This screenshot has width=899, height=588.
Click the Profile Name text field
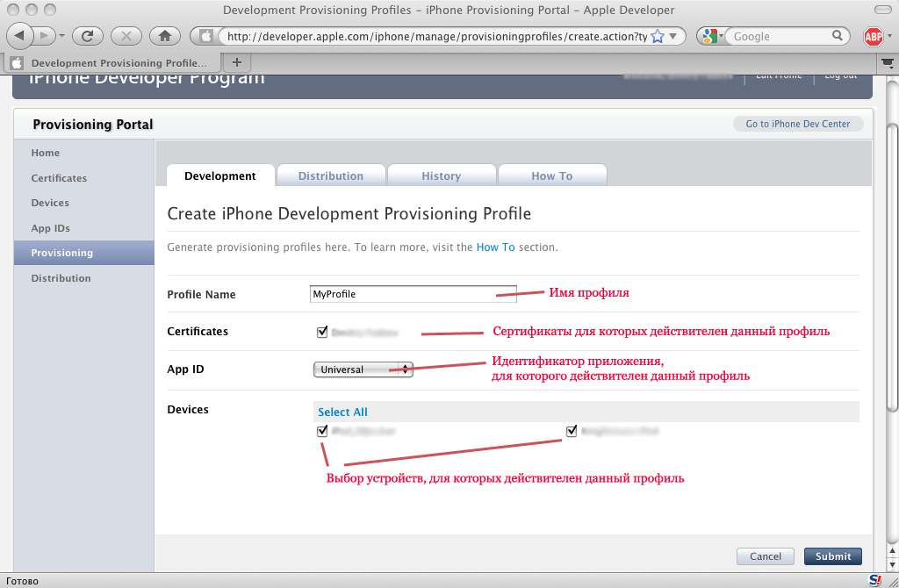(413, 294)
